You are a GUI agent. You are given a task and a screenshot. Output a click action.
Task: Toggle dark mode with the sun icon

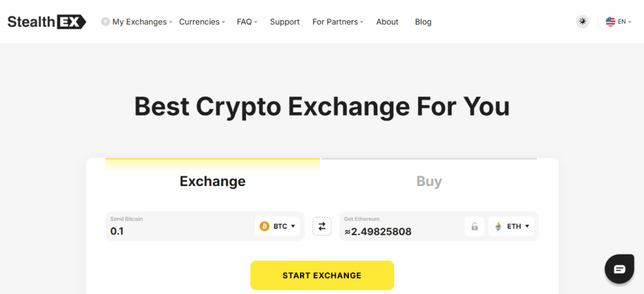pos(583,21)
